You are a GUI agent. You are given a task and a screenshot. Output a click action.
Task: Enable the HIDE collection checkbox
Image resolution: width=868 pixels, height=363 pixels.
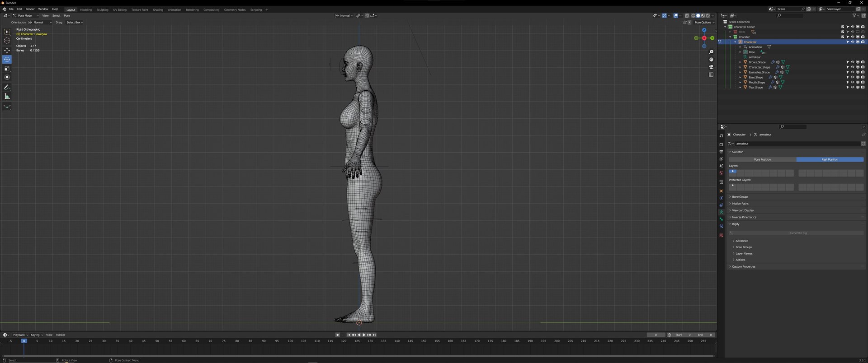click(x=842, y=32)
